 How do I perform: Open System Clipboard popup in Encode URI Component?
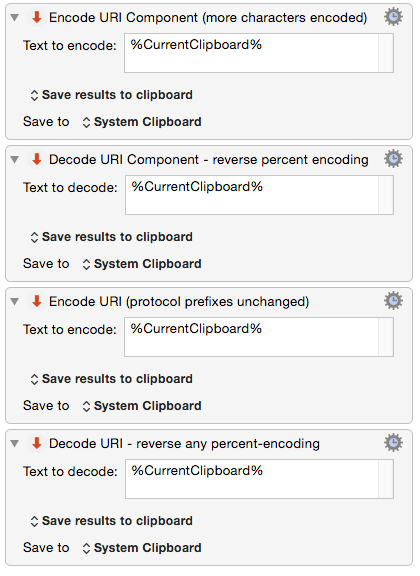click(142, 122)
